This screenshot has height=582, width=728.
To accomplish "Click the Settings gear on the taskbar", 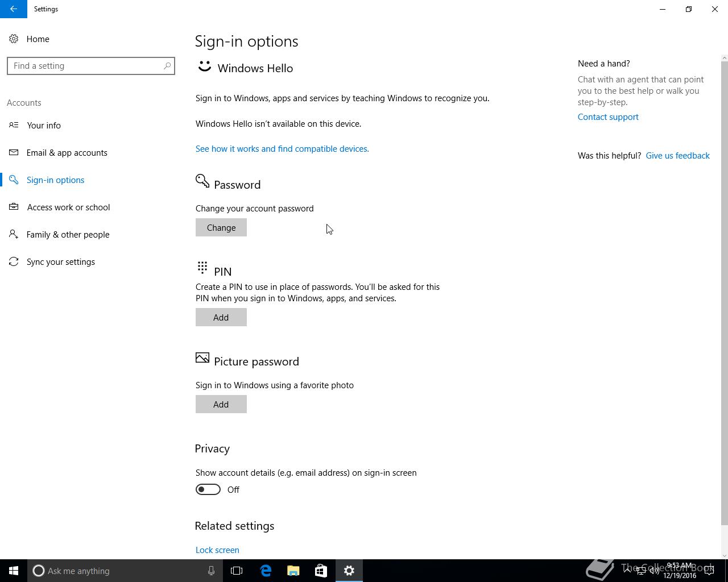I will (349, 571).
